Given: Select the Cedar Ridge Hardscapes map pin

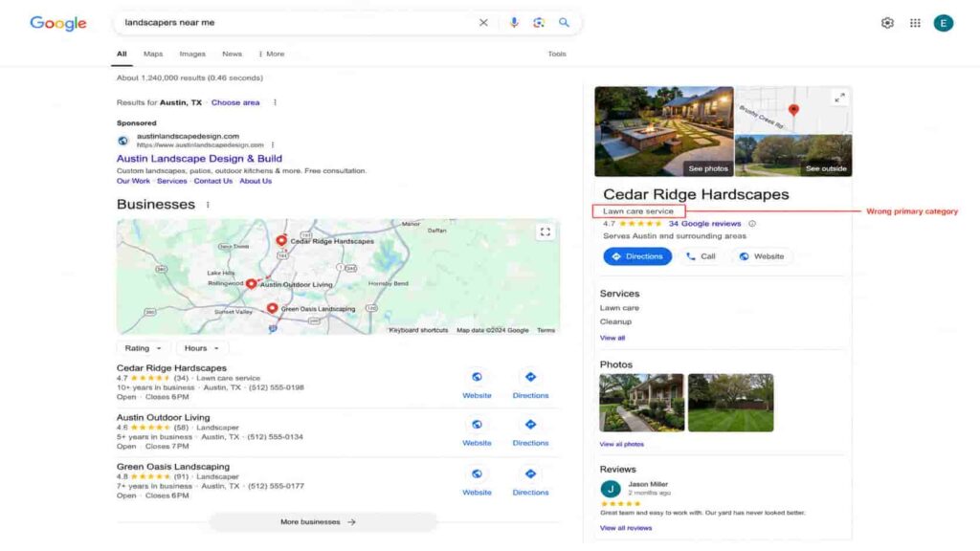Looking at the screenshot, I should (281, 240).
